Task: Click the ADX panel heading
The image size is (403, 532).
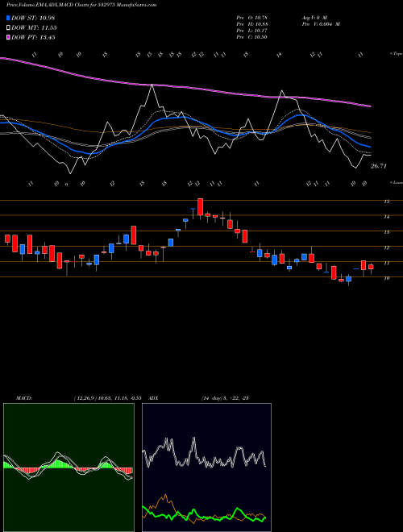Action: click(x=154, y=397)
